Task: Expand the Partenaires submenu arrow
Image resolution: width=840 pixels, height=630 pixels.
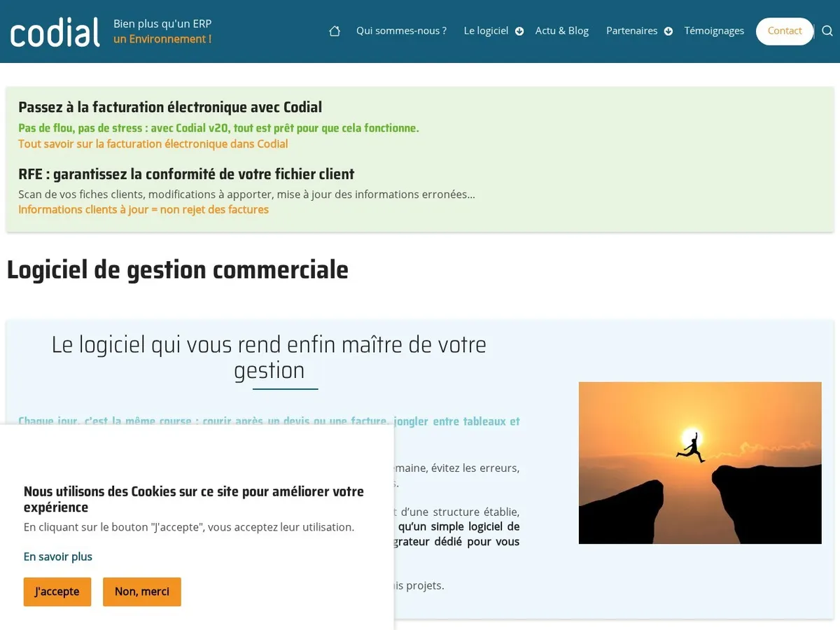Action: [x=668, y=31]
